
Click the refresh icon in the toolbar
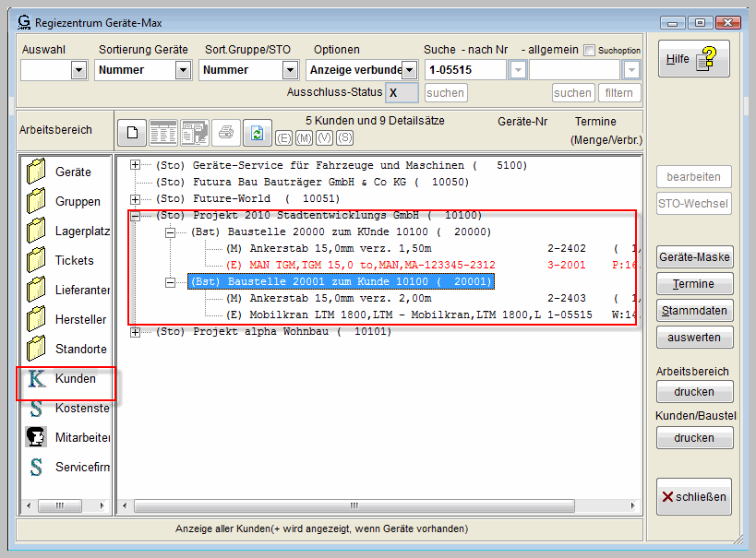click(258, 133)
